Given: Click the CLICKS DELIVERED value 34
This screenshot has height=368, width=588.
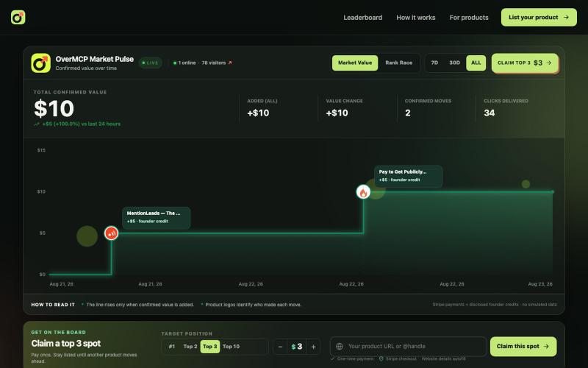Looking at the screenshot, I should point(489,113).
